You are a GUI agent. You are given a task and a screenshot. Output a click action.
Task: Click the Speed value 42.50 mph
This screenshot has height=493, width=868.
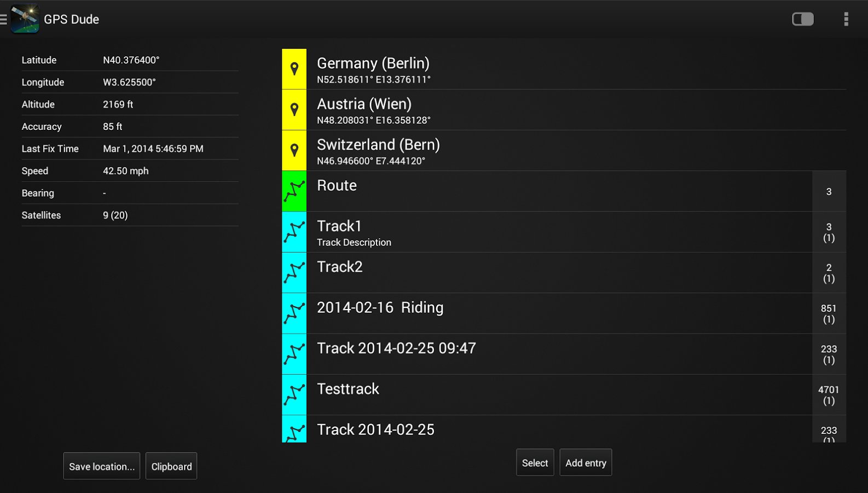(x=126, y=171)
